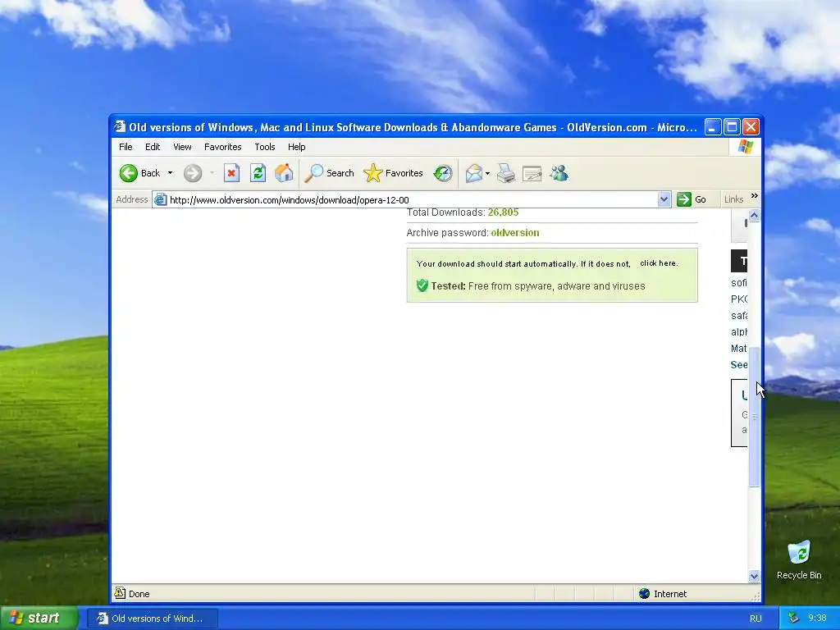Open the Search pane in toolbar
Viewport: 840px width, 630px height.
coord(329,173)
